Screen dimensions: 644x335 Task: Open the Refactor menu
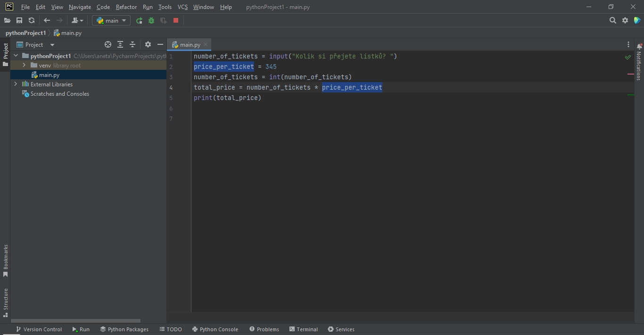coord(126,7)
